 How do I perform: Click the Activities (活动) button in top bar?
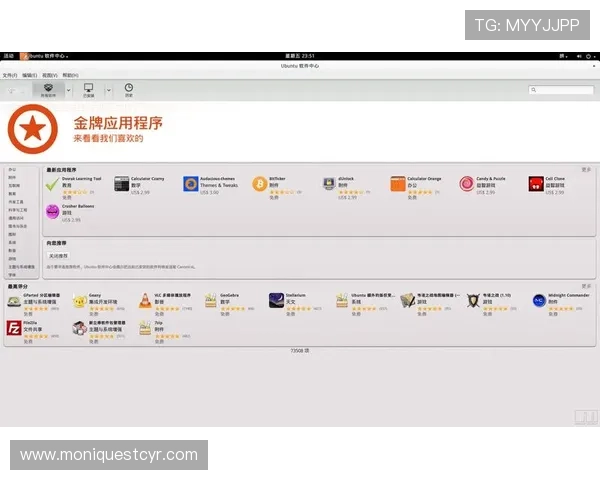(9, 56)
